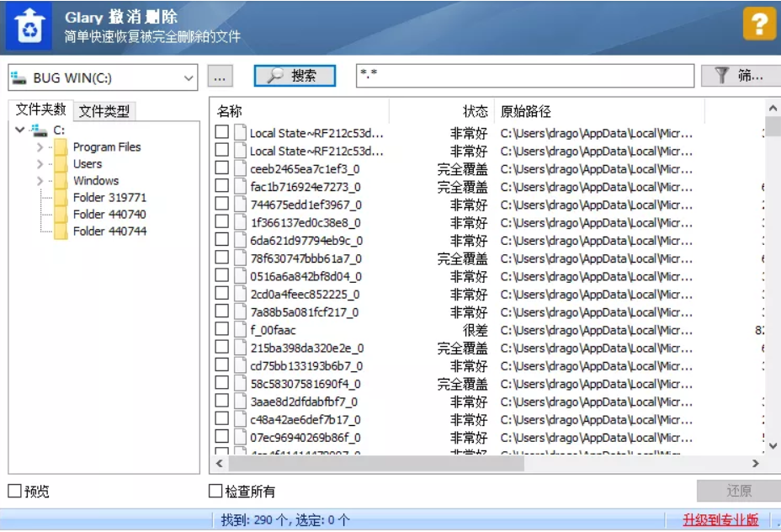This screenshot has height=532, width=781.
Task: Click the 筛... filter button
Action: click(741, 76)
